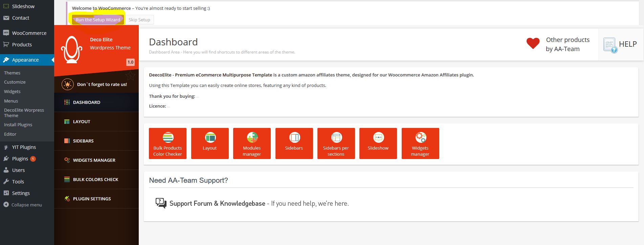Image resolution: width=644 pixels, height=245 pixels.
Task: Click the support forum chat bubble icon
Action: pyautogui.click(x=161, y=203)
